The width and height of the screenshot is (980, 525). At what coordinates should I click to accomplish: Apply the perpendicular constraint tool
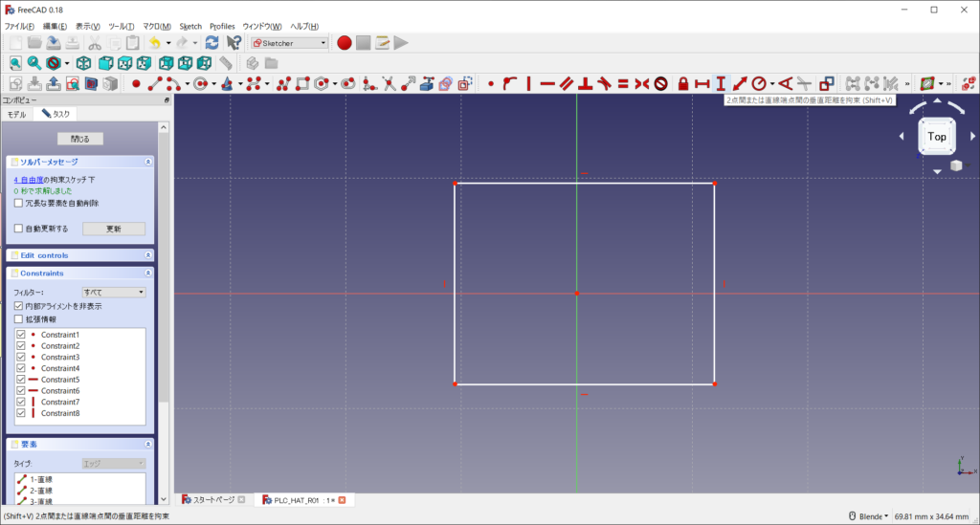tap(585, 83)
